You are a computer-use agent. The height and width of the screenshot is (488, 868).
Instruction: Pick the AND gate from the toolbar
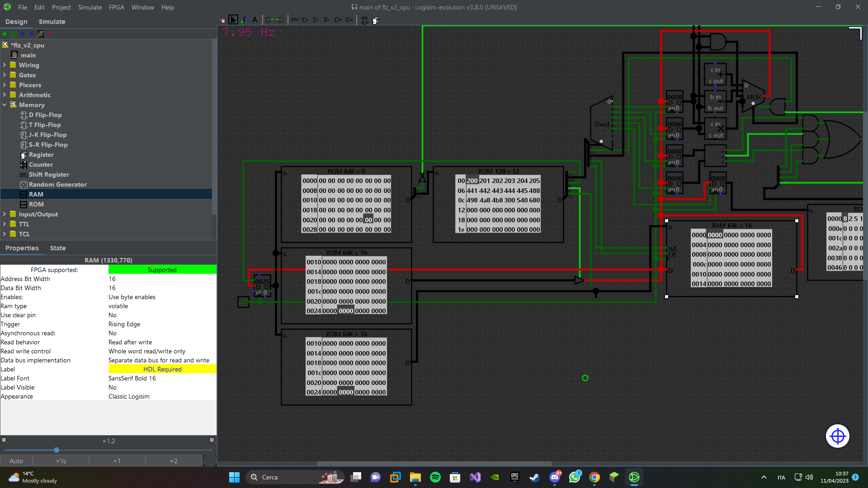(305, 20)
